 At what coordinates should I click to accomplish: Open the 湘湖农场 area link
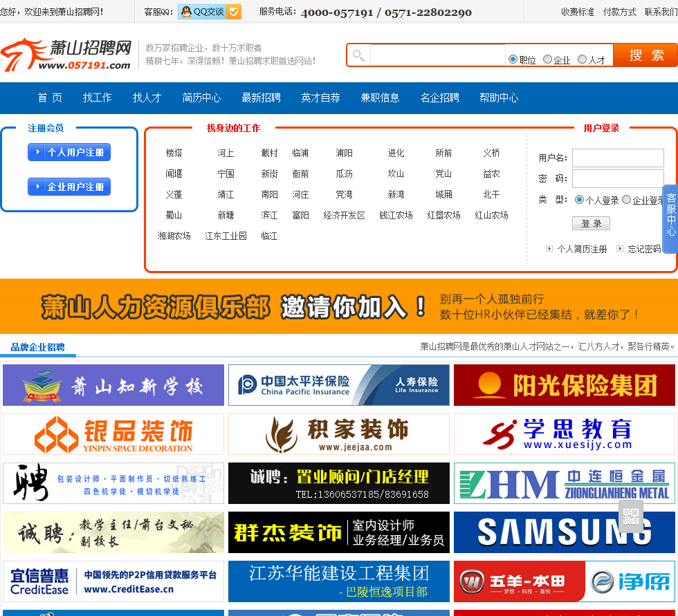pyautogui.click(x=174, y=236)
